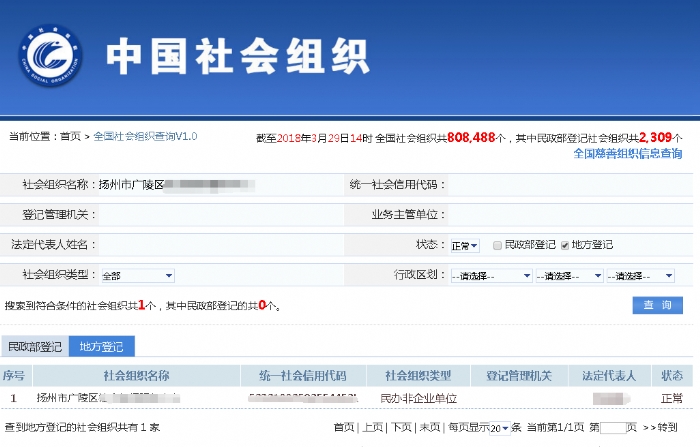Expand the 社会组织类型 dropdown
The height and width of the screenshot is (447, 700).
point(136,275)
